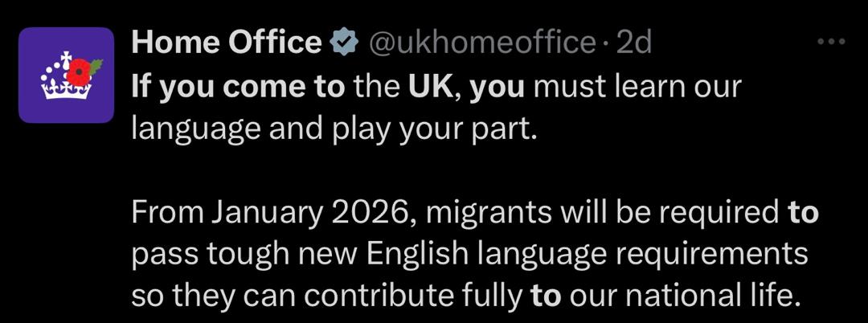Open the tweet's more options menu
The width and height of the screenshot is (868, 323).
click(830, 41)
